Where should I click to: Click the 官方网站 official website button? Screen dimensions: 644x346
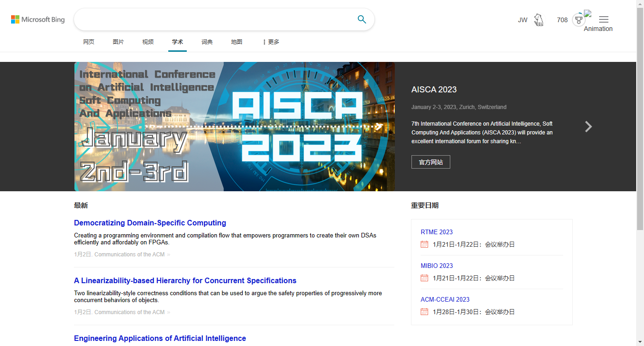tap(431, 162)
